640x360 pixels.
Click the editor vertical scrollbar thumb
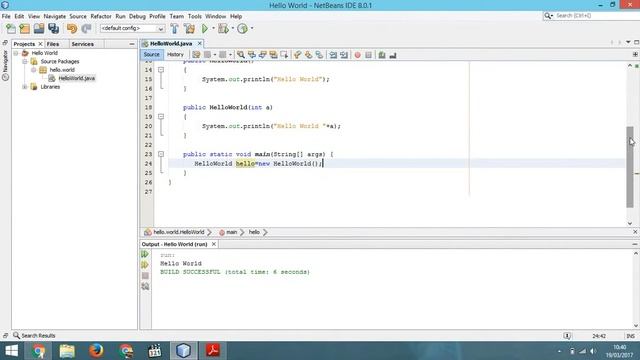630,167
